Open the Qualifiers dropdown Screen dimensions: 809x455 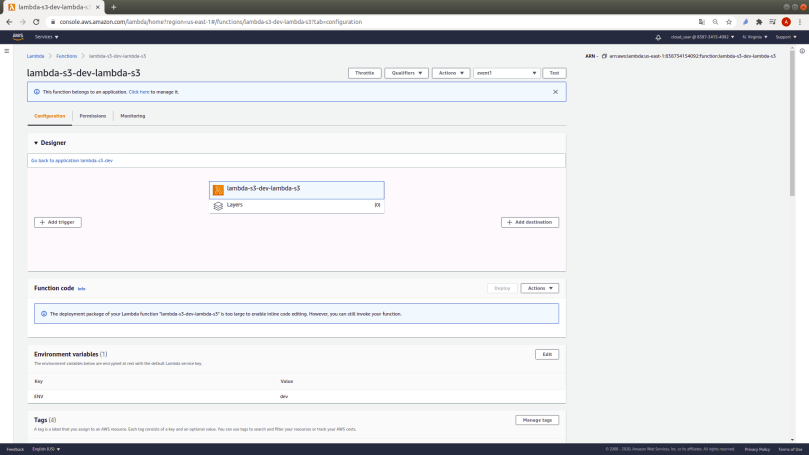point(406,73)
